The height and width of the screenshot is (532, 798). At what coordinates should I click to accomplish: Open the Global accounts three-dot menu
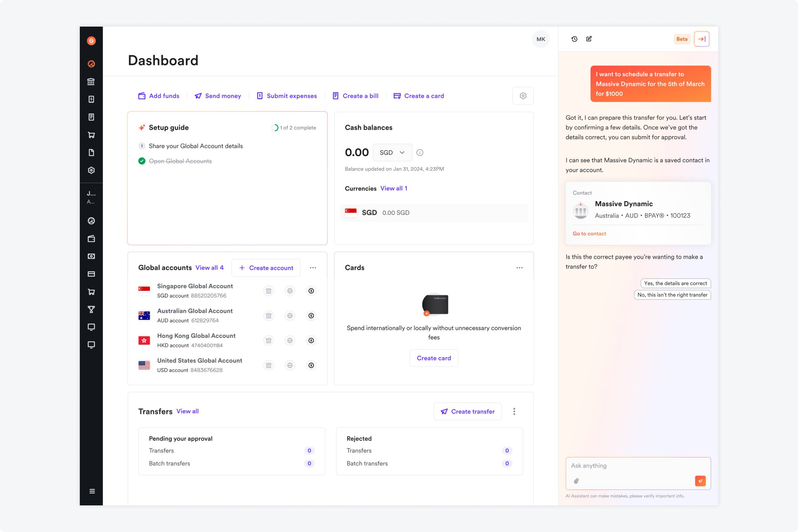313,268
